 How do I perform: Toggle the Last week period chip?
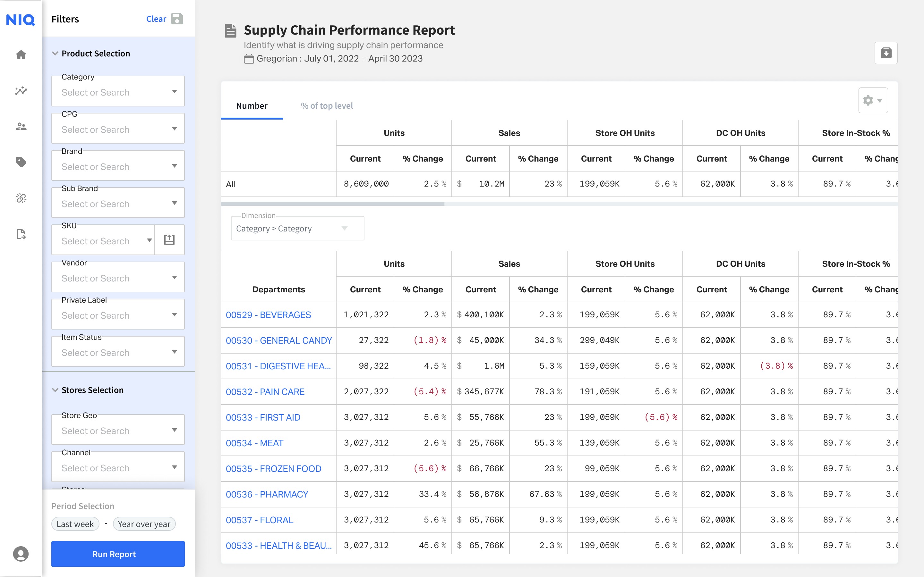tap(75, 524)
